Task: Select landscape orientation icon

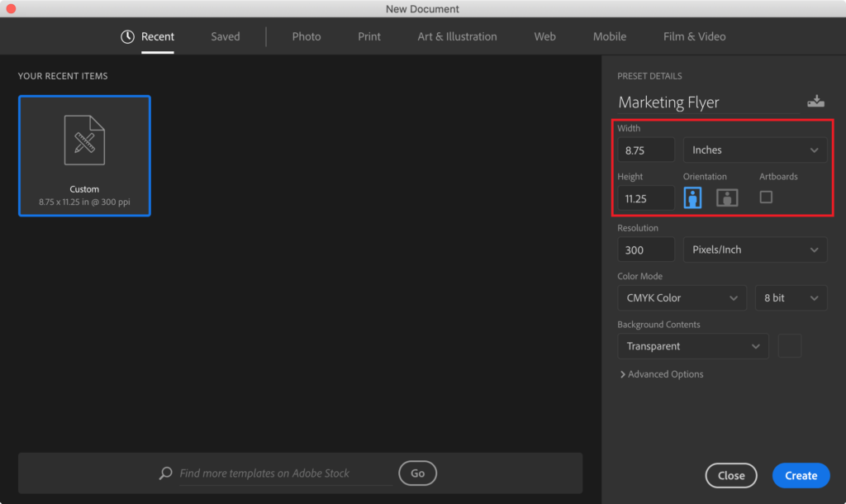Action: 727,197
